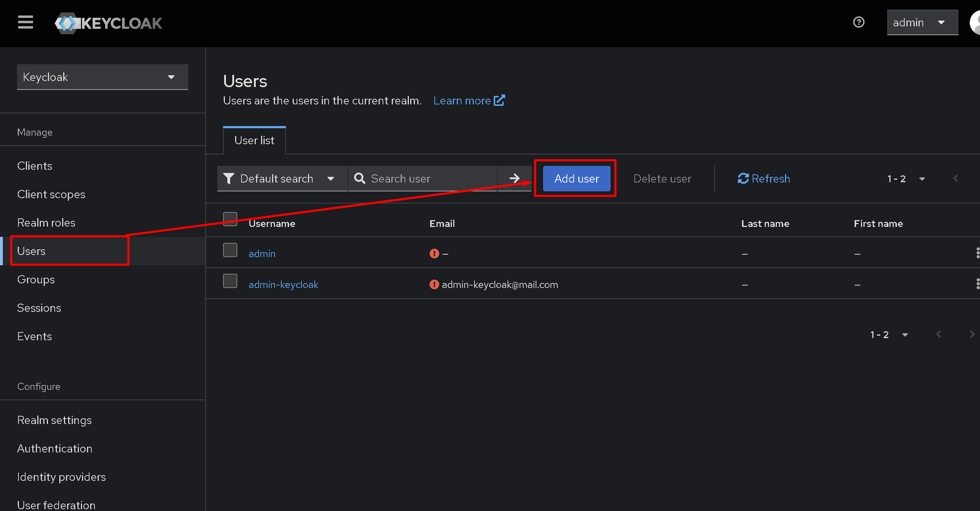Click the Delete user button

click(662, 178)
